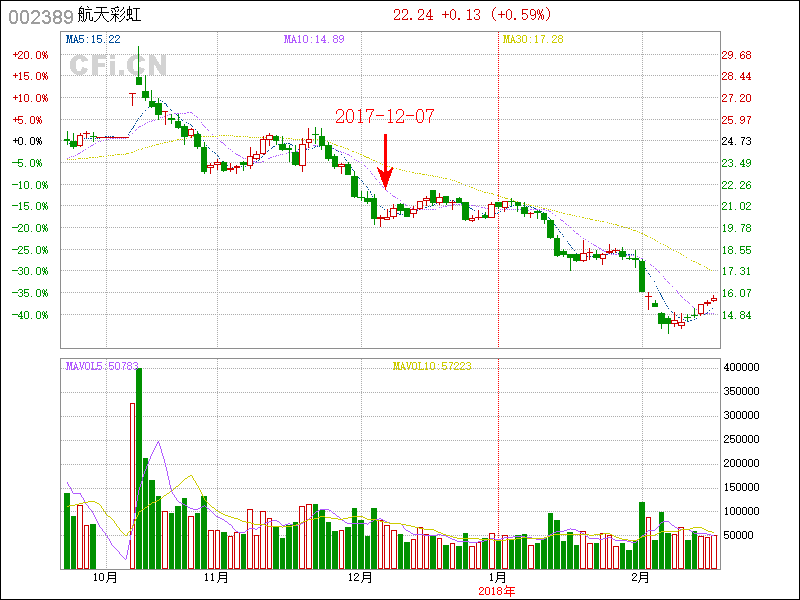Click the 29.68 price on right axis
This screenshot has width=800, height=600.
(x=736, y=55)
